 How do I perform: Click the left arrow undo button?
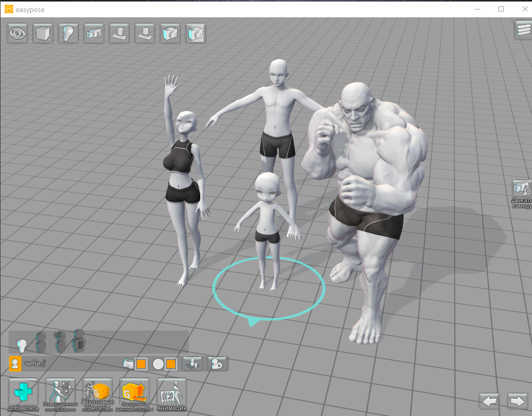(489, 401)
